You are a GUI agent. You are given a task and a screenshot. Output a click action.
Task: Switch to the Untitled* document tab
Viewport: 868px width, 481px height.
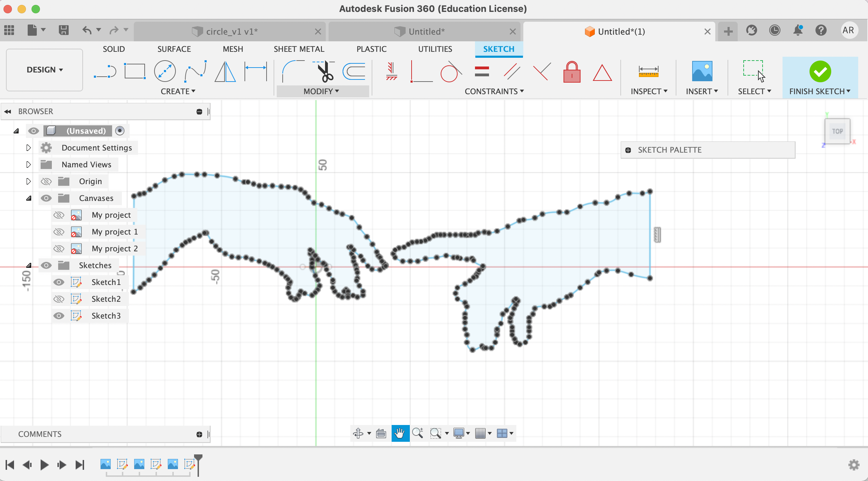point(424,32)
